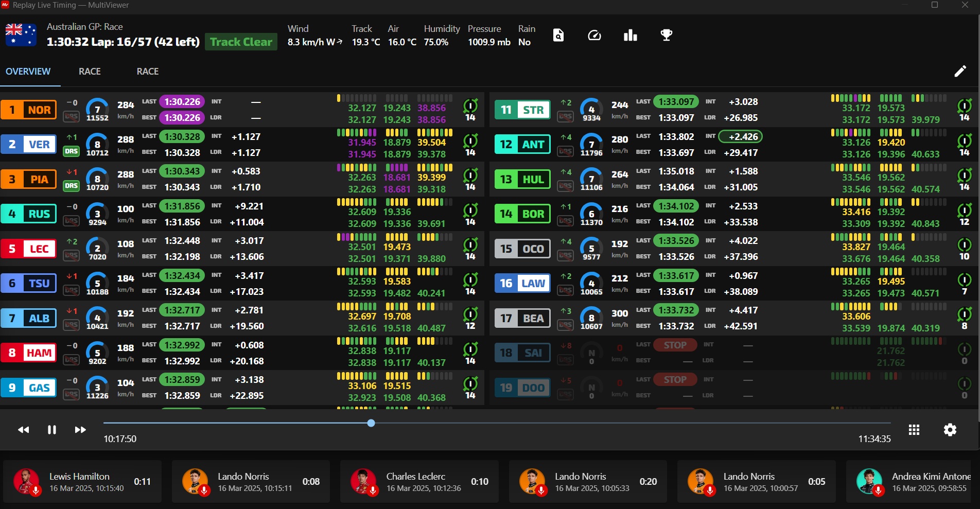
Task: Select the PIA driver tag
Action: click(29, 179)
